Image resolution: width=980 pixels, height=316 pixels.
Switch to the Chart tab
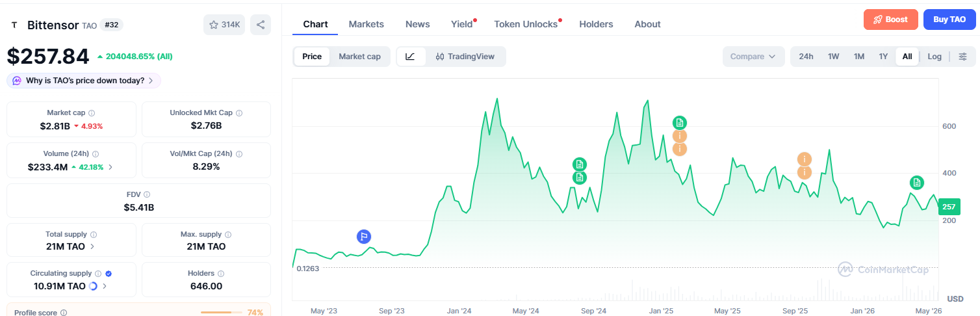pos(315,24)
